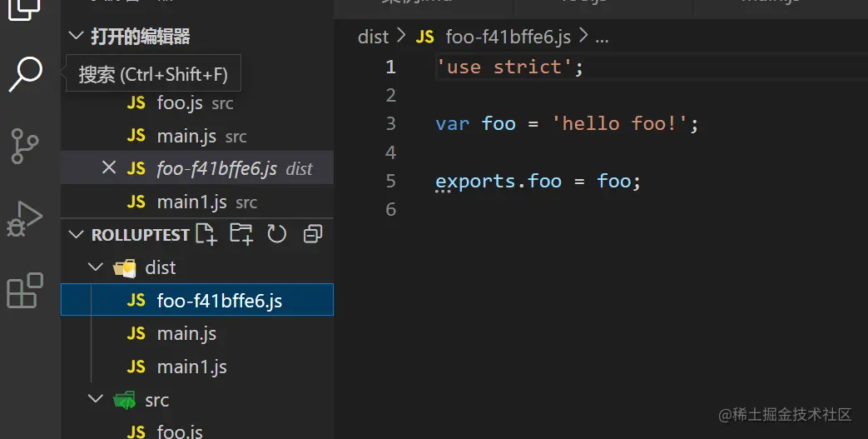Collapse all folders in explorer
Image resolution: width=868 pixels, height=439 pixels.
click(313, 234)
